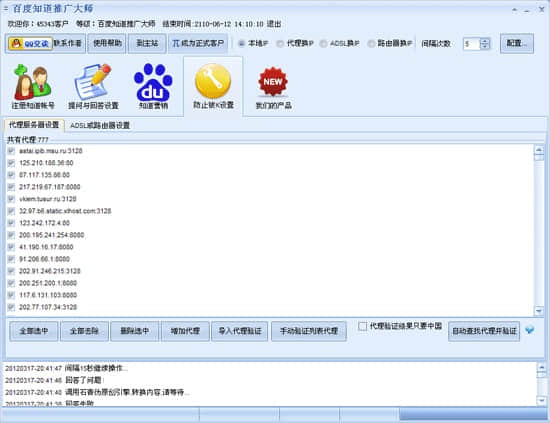Image resolution: width=550 pixels, height=423 pixels.
Task: Open 使用帮助 help button
Action: pos(107,43)
